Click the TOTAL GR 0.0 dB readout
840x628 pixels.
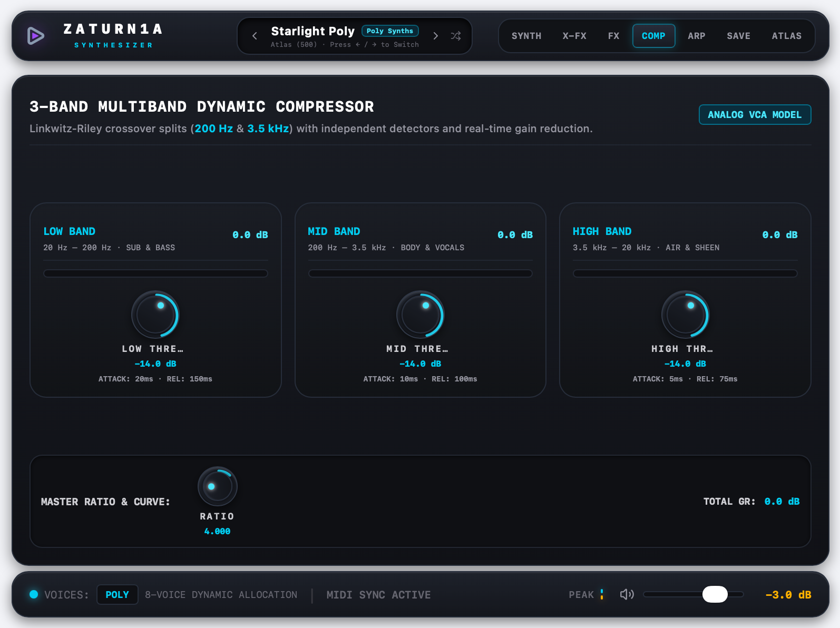pyautogui.click(x=782, y=502)
